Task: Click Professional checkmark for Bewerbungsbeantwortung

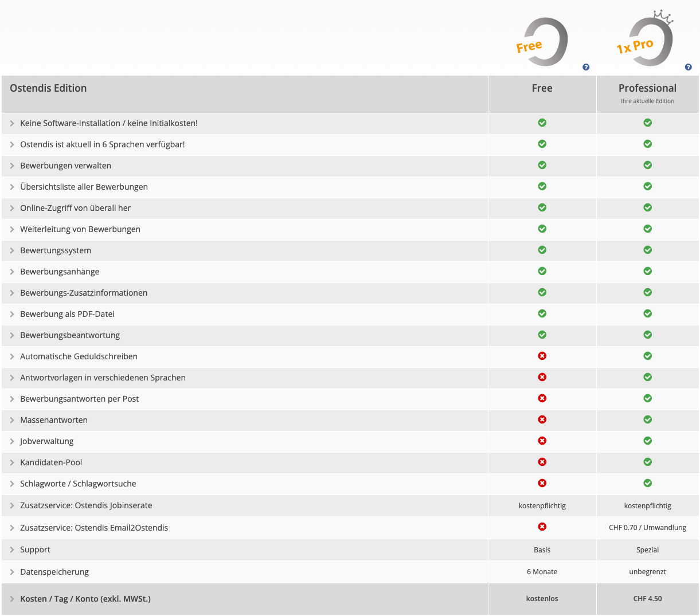Action: (648, 335)
